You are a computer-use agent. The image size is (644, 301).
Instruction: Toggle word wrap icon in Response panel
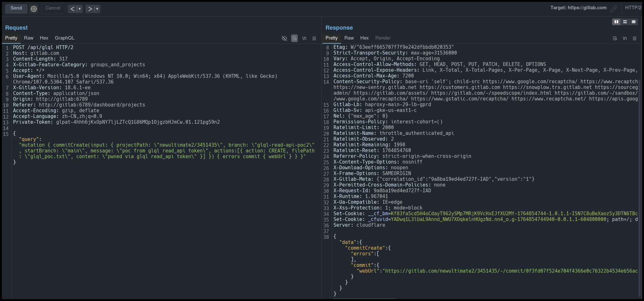point(615,38)
